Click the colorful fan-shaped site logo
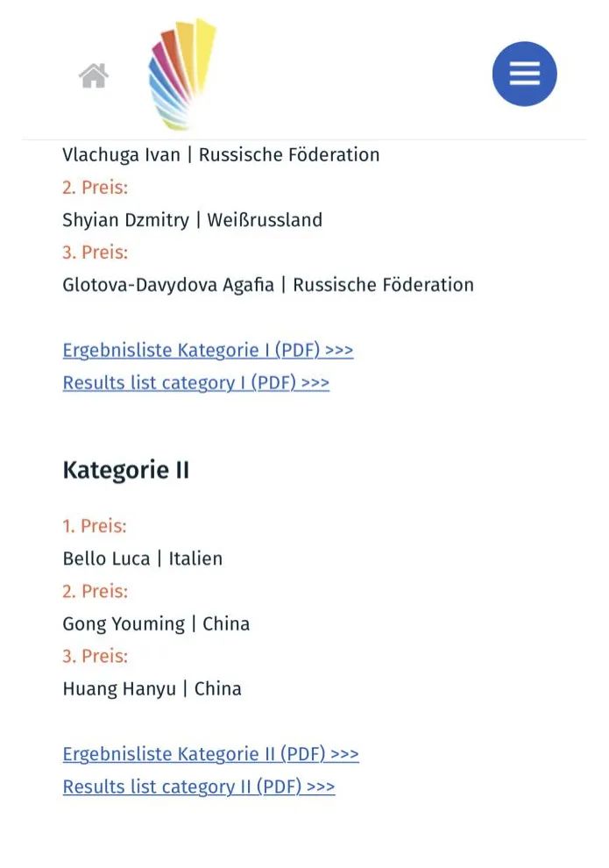609x868 pixels. [x=181, y=75]
